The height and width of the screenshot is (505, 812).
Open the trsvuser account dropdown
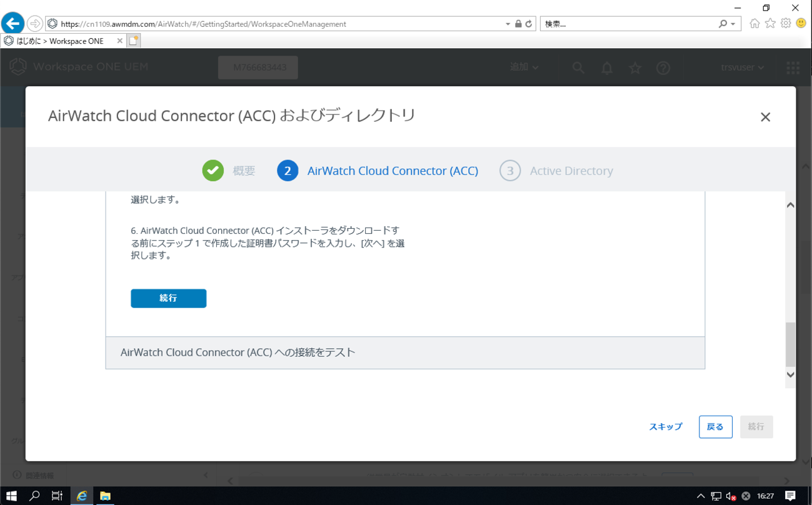point(743,67)
